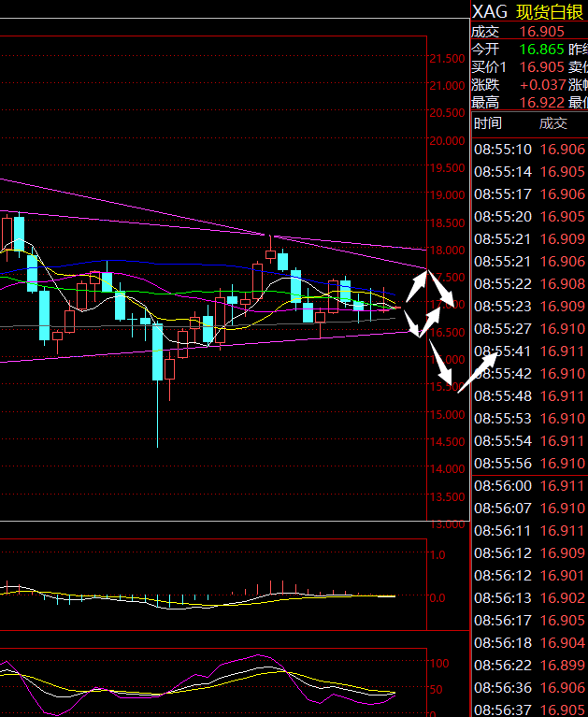588x717 pixels.
Task: Click the 08:56:12 row priced 16.901
Action: 529,575
